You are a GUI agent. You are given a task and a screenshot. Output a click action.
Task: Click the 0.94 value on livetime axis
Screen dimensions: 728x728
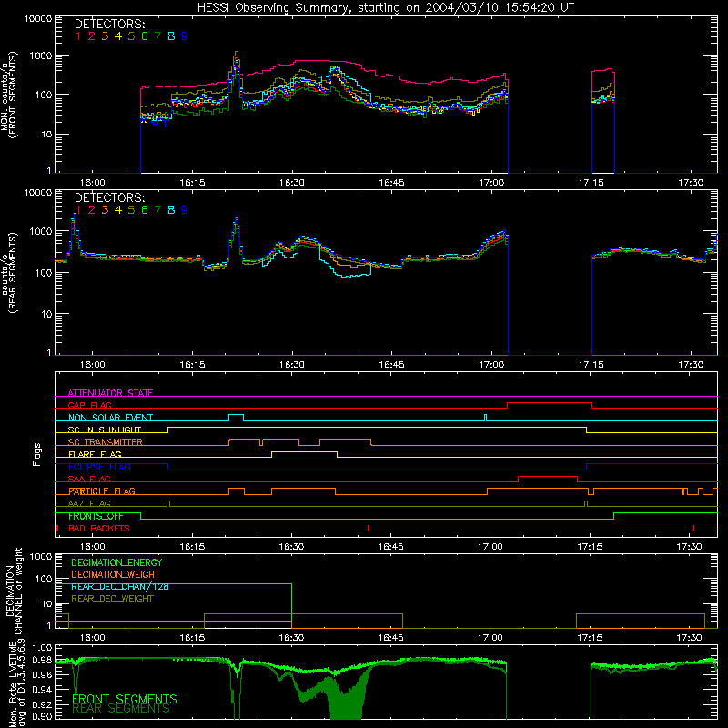tap(42, 689)
